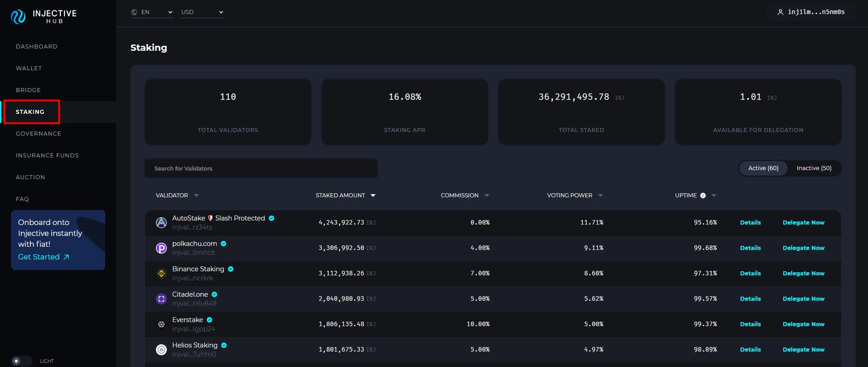Click the wallet address inj1lm...n5nm0s
The height and width of the screenshot is (367, 868).
point(816,12)
